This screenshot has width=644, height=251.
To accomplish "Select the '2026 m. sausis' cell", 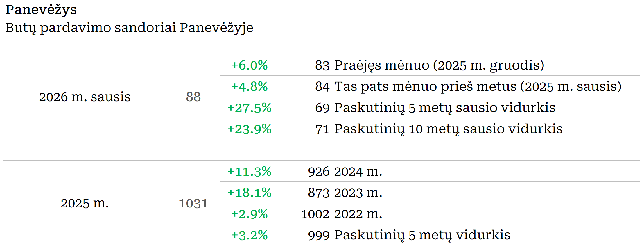I will (85, 97).
